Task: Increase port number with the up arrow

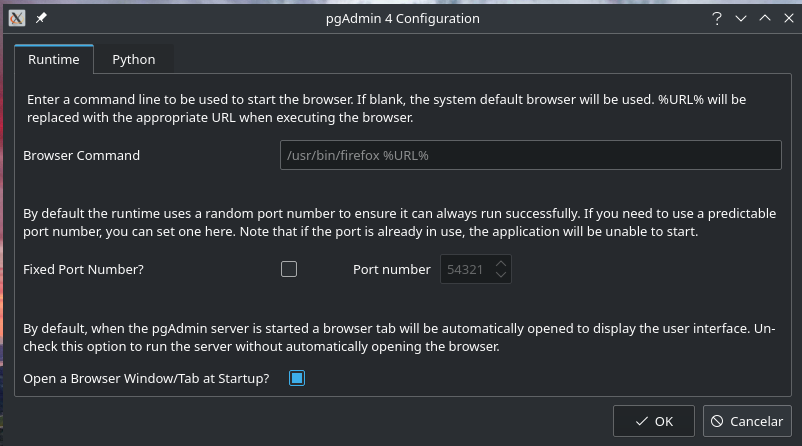Action: (501, 263)
